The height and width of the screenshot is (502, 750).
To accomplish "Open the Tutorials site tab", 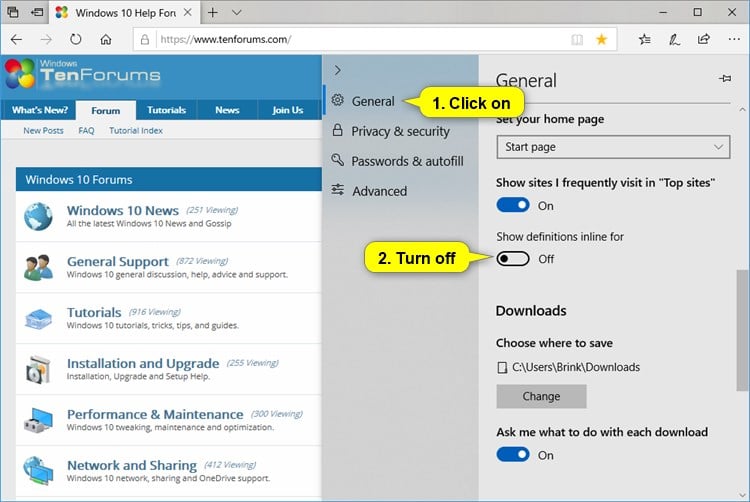I will click(166, 110).
